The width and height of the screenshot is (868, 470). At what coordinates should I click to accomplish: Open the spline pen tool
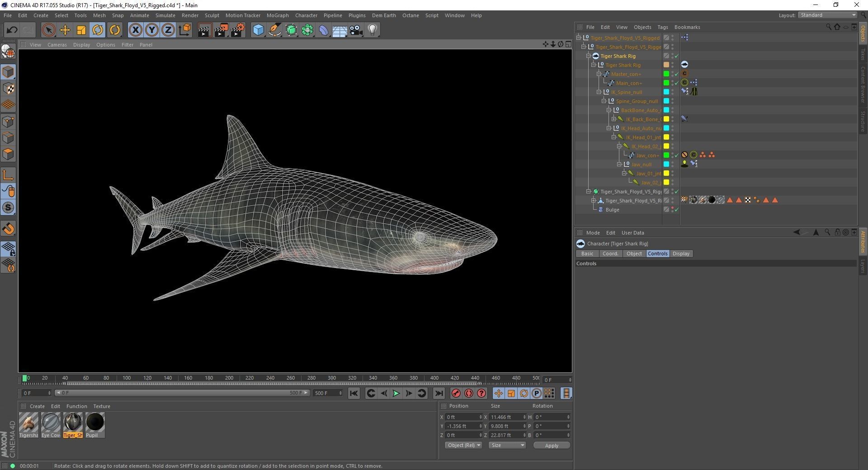coord(275,30)
